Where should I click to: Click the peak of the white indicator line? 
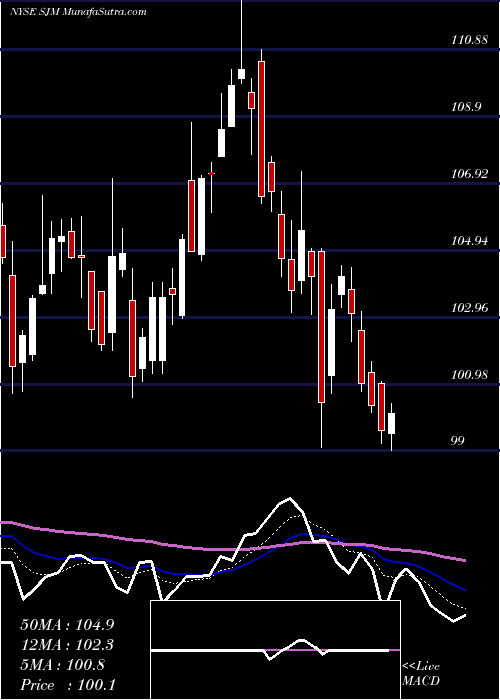tap(290, 498)
